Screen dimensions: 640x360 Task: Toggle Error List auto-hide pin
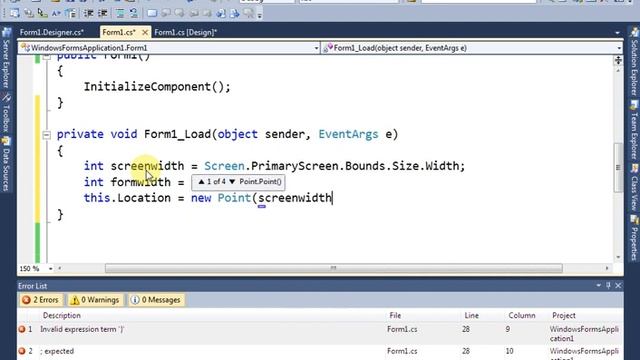point(608,286)
